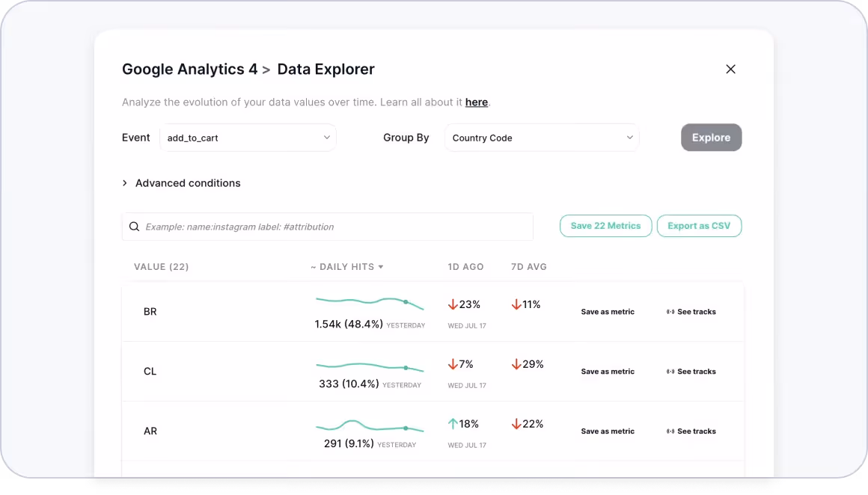Click the 1.54k (48.4%) value
Viewport: 868px width, 495px height.
tap(349, 325)
